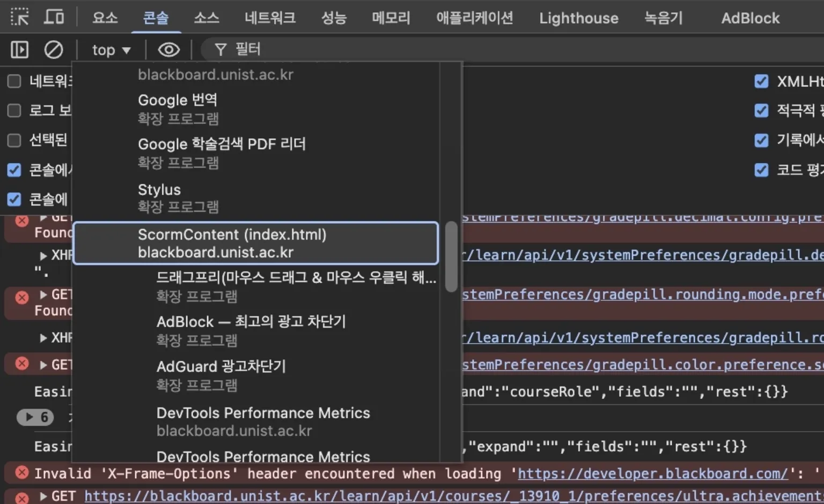Show the console sidebar panel icon
Viewport: 824px width, 504px height.
pos(20,50)
